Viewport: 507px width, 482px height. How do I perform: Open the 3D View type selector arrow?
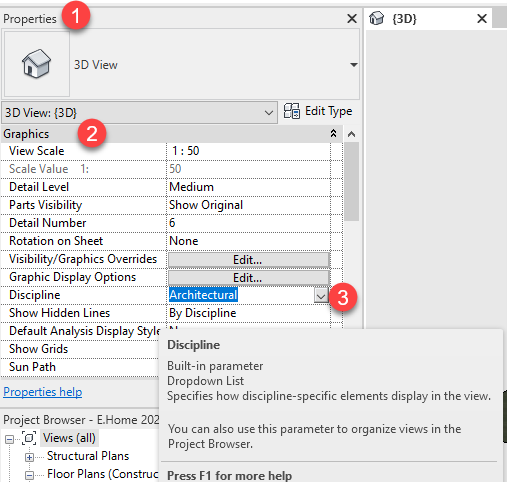click(x=354, y=65)
